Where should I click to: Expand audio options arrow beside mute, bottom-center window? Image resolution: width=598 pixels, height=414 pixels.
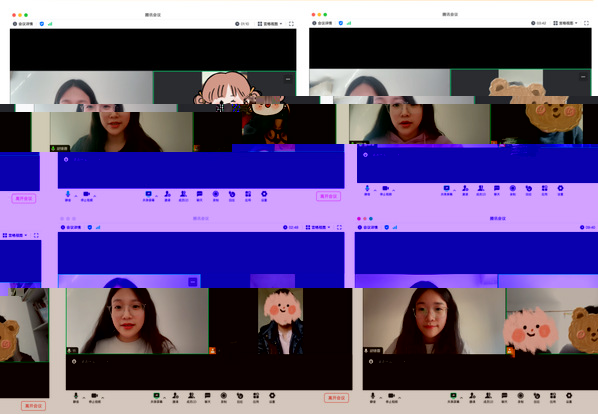84,398
